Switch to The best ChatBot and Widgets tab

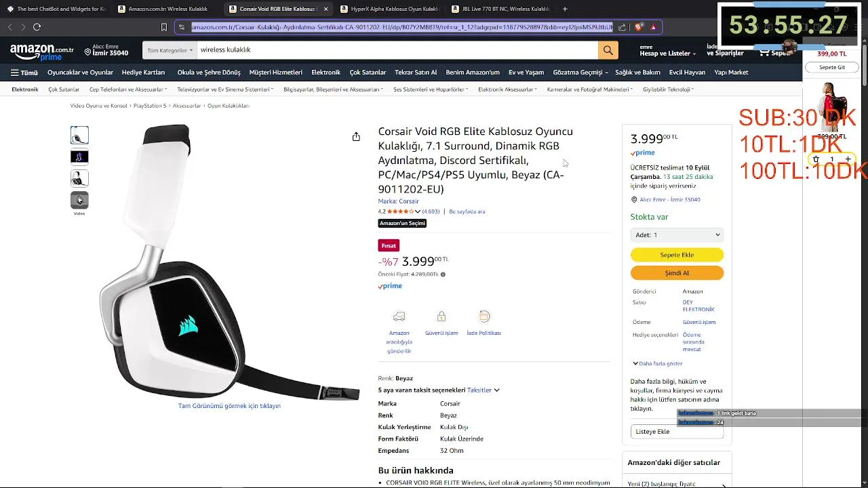coord(57,9)
